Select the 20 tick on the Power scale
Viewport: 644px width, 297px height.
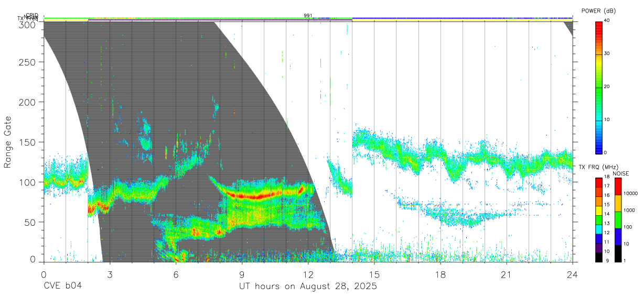click(608, 86)
